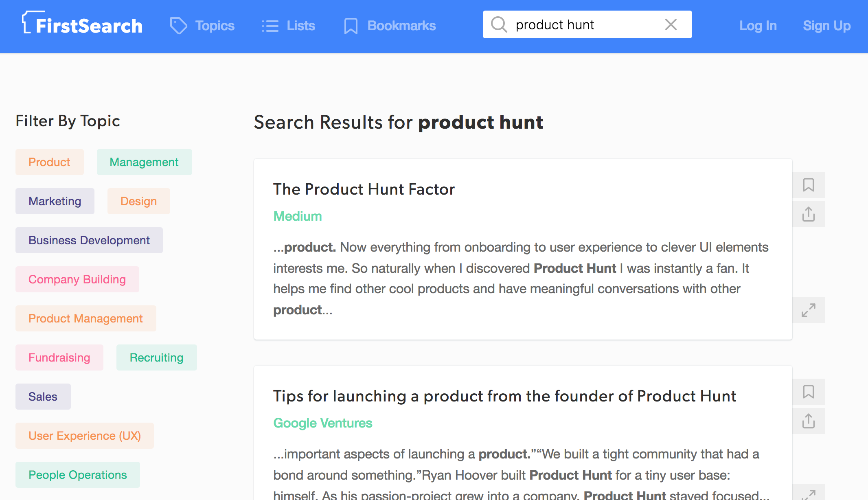
Task: Share the Google Ventures launch tips article
Action: [808, 421]
